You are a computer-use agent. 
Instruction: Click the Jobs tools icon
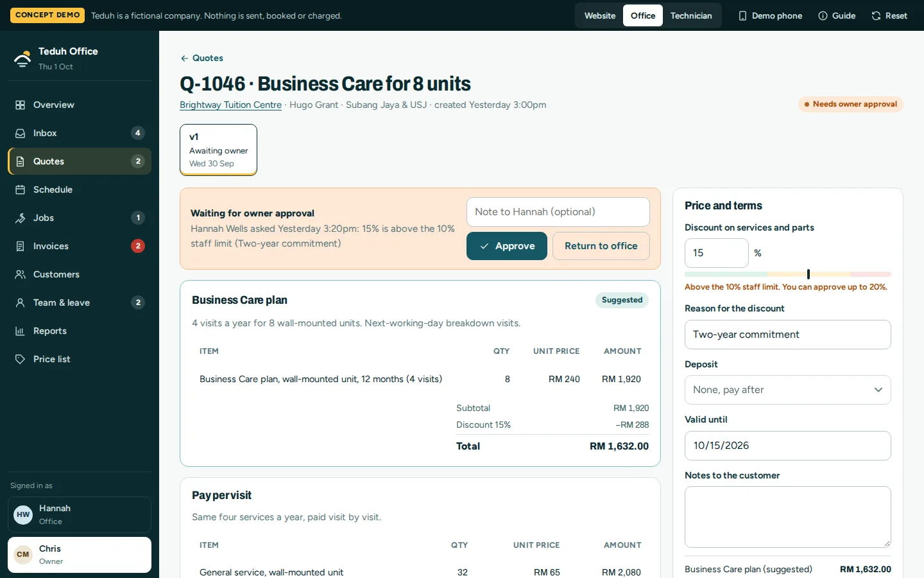point(20,218)
